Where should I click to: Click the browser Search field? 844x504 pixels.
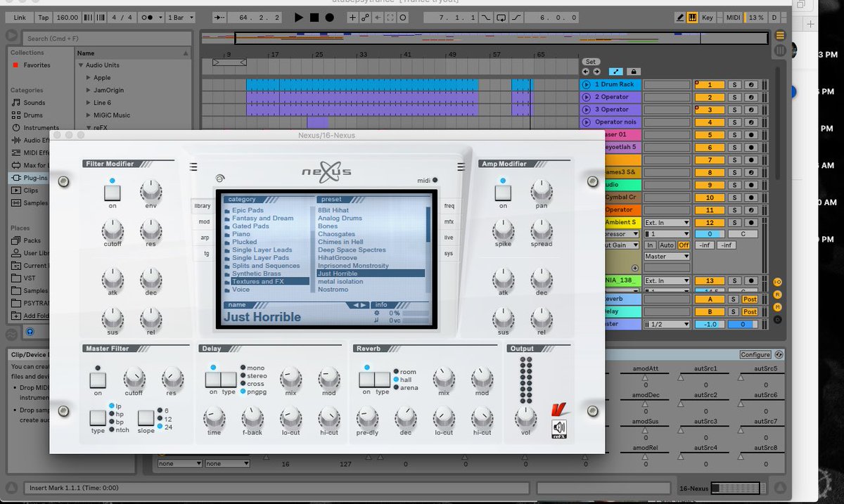coord(105,38)
